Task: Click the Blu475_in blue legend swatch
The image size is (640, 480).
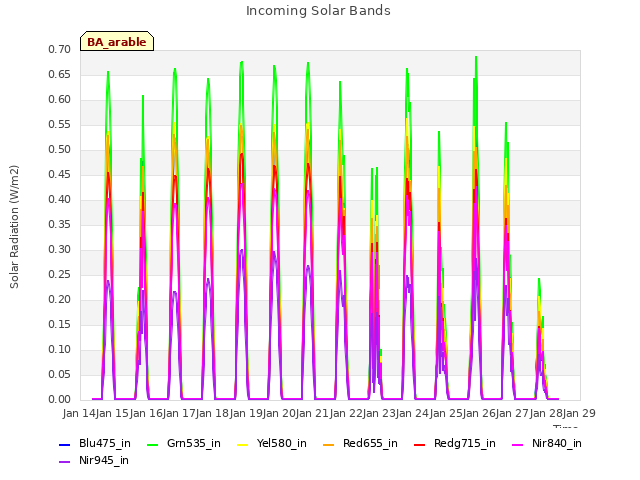Action: click(64, 444)
